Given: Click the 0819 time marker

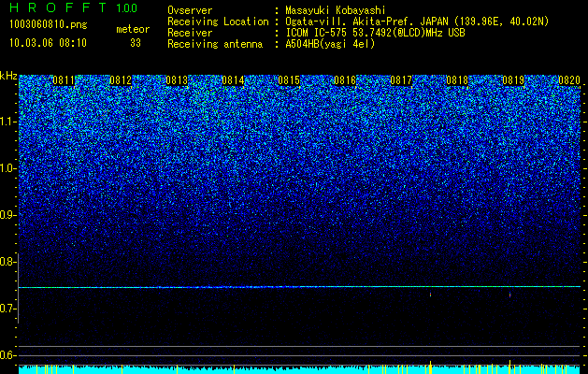Looking at the screenshot, I should tap(513, 80).
